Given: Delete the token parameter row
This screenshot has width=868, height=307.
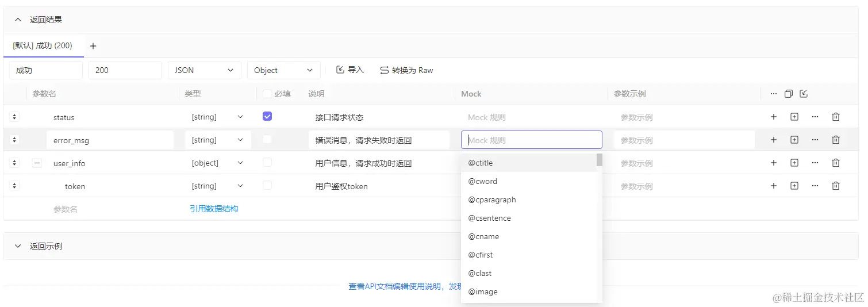Looking at the screenshot, I should [x=836, y=186].
